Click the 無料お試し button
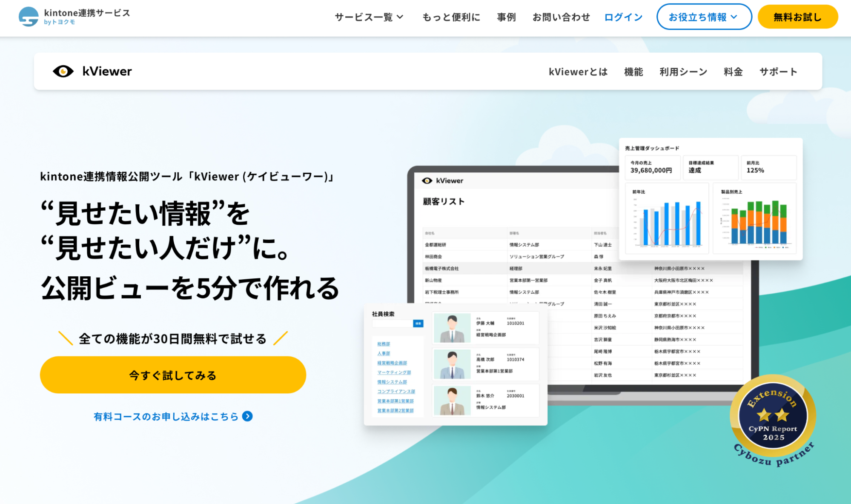This screenshot has width=851, height=504. [x=797, y=17]
